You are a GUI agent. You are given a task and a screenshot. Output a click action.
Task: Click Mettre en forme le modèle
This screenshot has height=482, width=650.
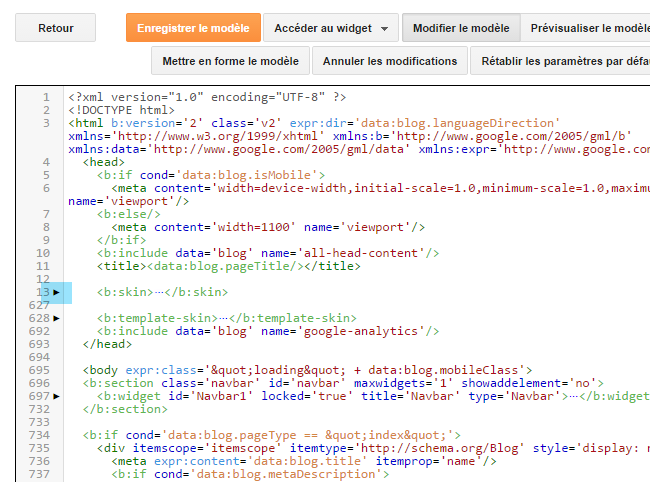[x=230, y=61]
